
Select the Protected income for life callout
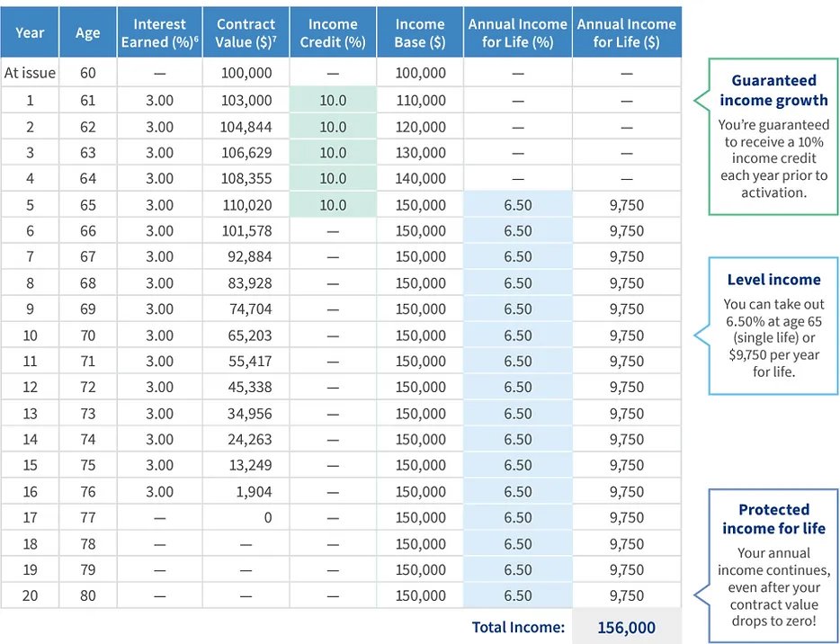coord(773,565)
